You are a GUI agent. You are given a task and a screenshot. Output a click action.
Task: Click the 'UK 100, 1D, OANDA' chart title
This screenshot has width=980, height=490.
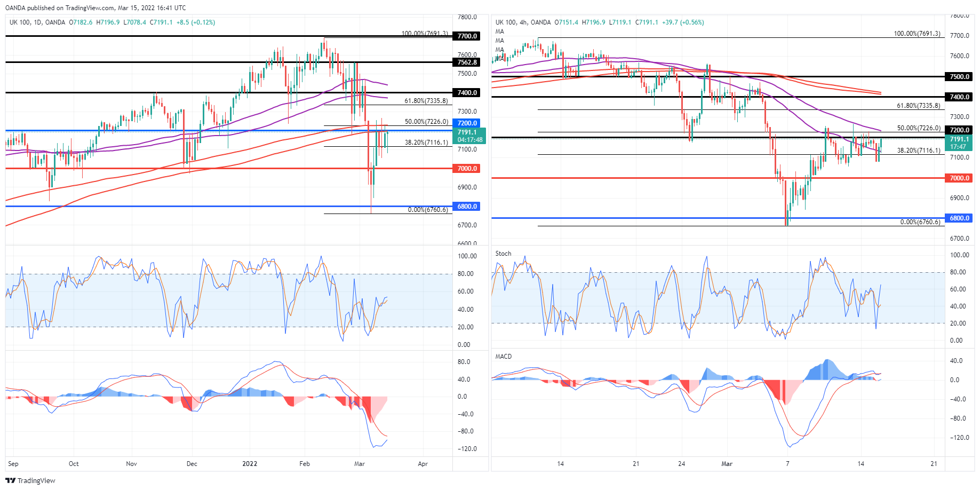37,22
